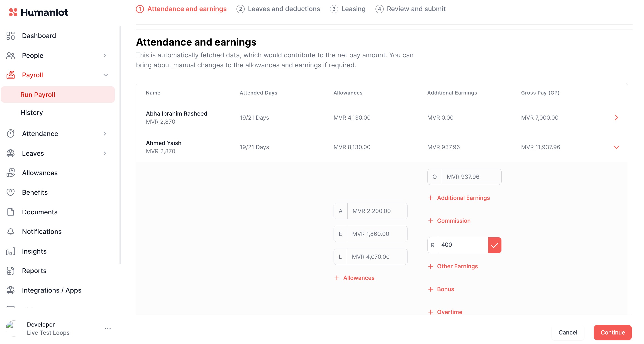644x344 pixels.
Task: Collapse the Payroll menu chevron
Action: [x=105, y=75]
